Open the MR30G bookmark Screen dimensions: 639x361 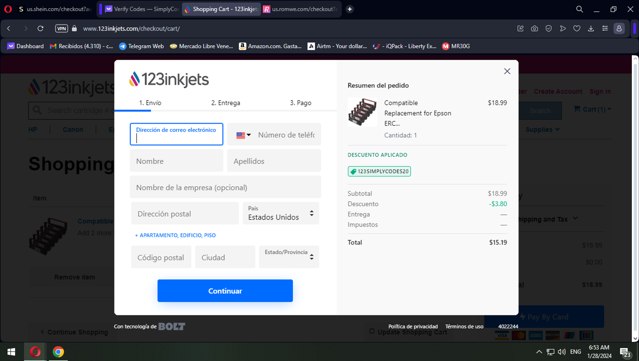[x=456, y=46]
